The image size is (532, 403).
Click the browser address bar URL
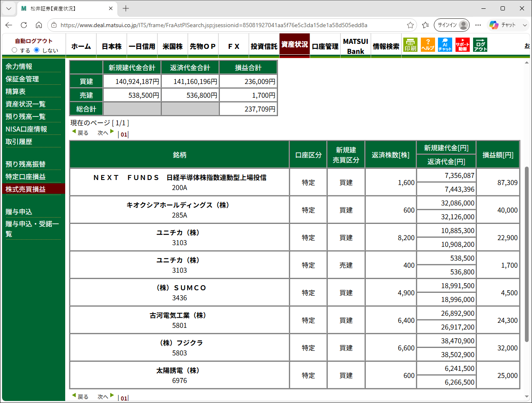click(x=214, y=25)
